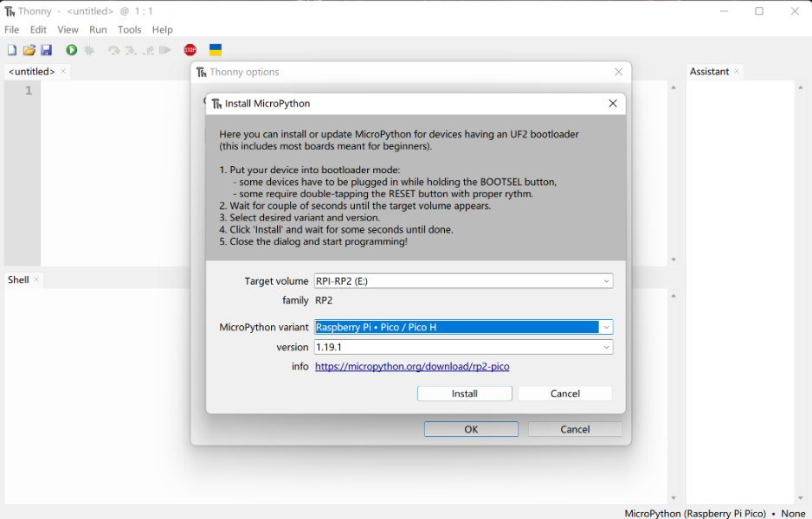Click the Shell scrollbar down arrow

coord(673,497)
